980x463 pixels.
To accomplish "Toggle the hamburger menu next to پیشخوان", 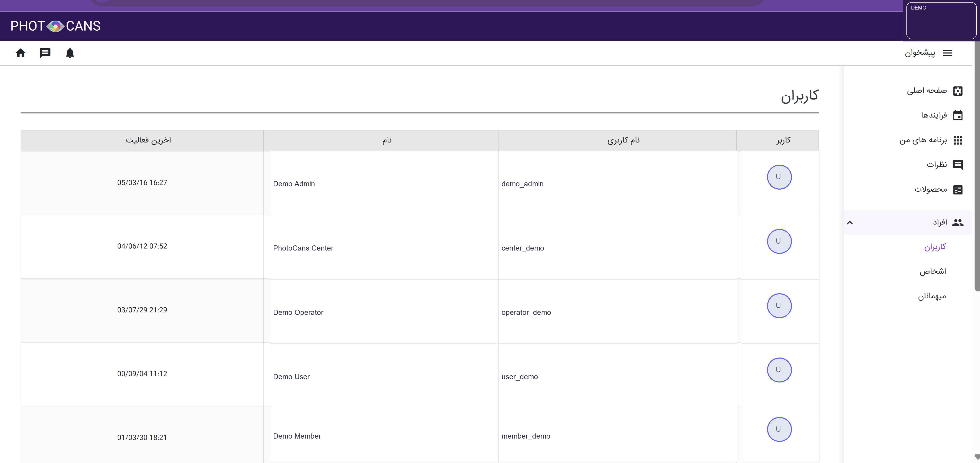I will (947, 53).
